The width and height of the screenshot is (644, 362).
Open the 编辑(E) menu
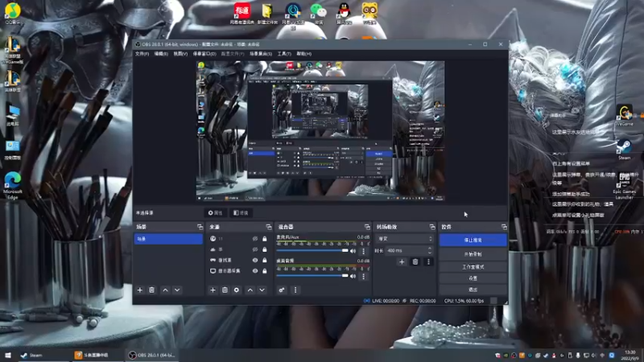coord(160,54)
